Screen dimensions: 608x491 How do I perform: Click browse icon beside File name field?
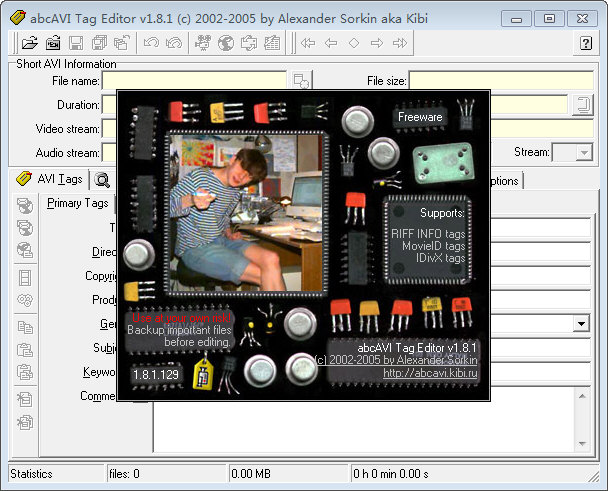tap(301, 81)
